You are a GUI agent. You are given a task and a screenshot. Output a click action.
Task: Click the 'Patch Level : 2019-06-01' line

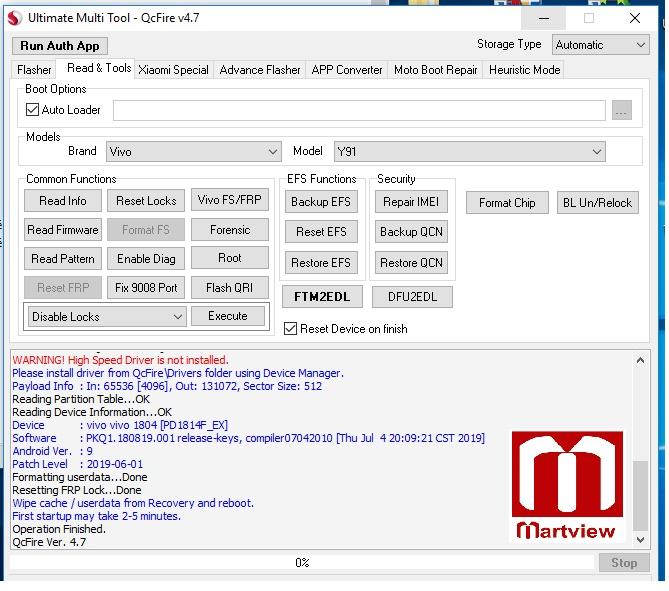point(78,464)
